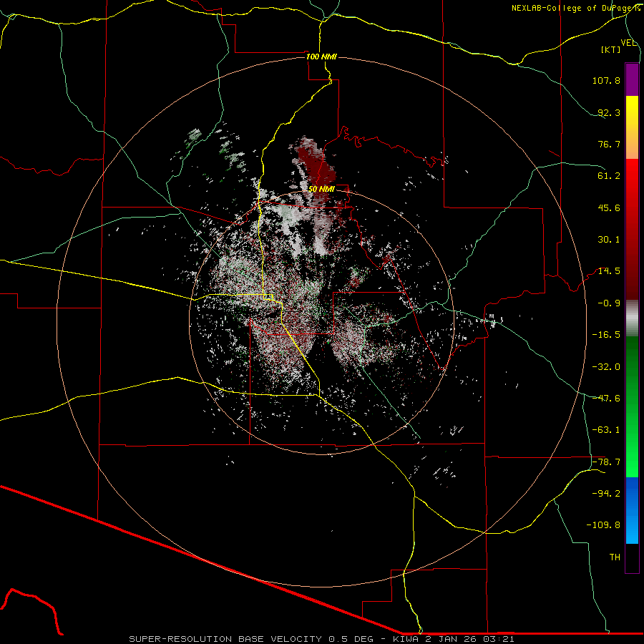Image resolution: width=644 pixels, height=644 pixels.
Task: Click the [KT] units label
Action: [x=611, y=49]
